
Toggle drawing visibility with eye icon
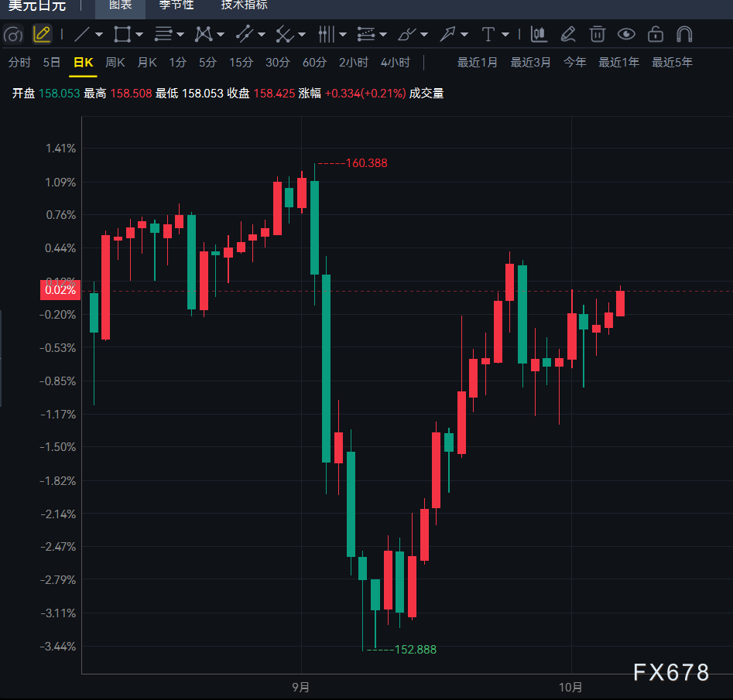coord(626,34)
